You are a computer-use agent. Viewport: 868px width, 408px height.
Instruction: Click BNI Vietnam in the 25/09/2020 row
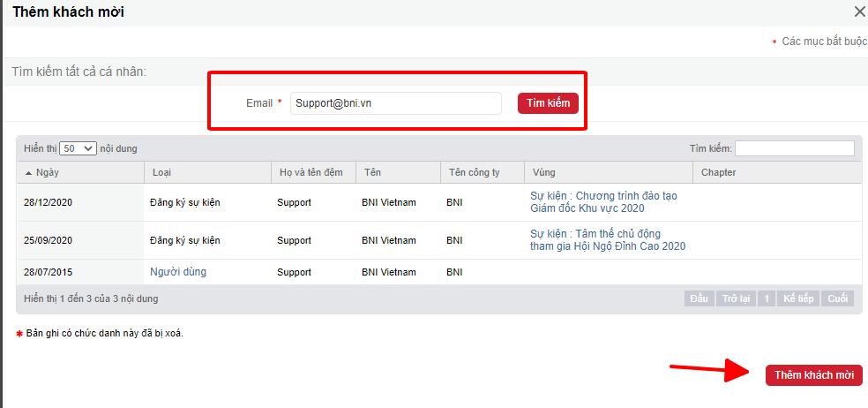coord(389,240)
